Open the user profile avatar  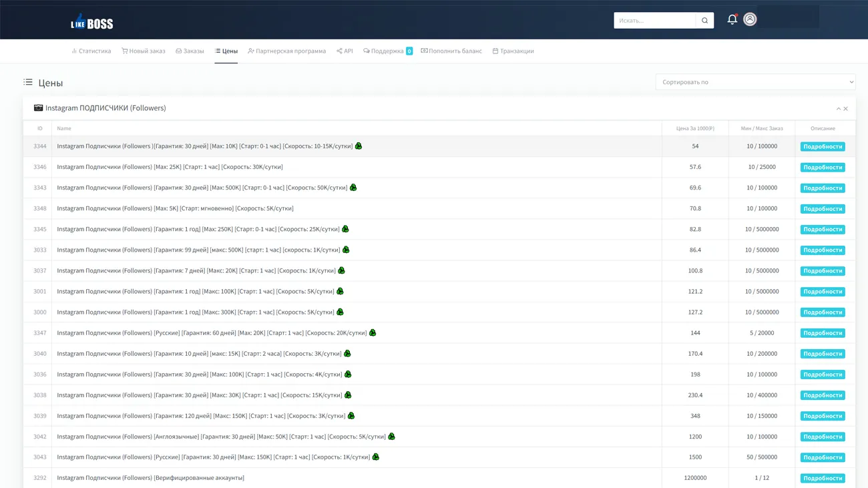750,19
